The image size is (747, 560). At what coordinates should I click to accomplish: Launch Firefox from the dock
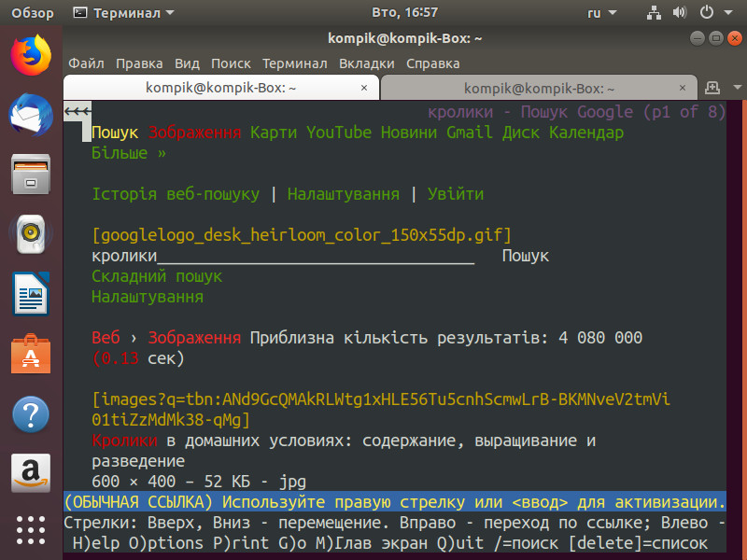pos(31,55)
